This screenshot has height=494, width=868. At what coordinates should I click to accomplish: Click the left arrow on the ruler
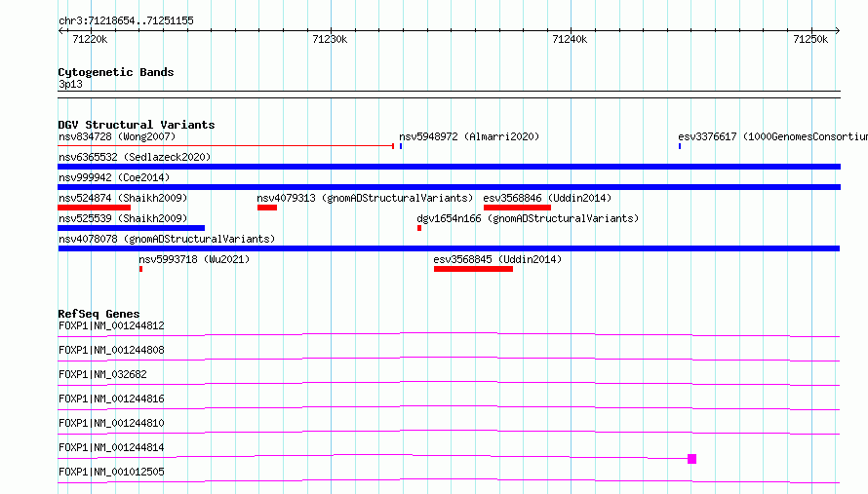[60, 31]
